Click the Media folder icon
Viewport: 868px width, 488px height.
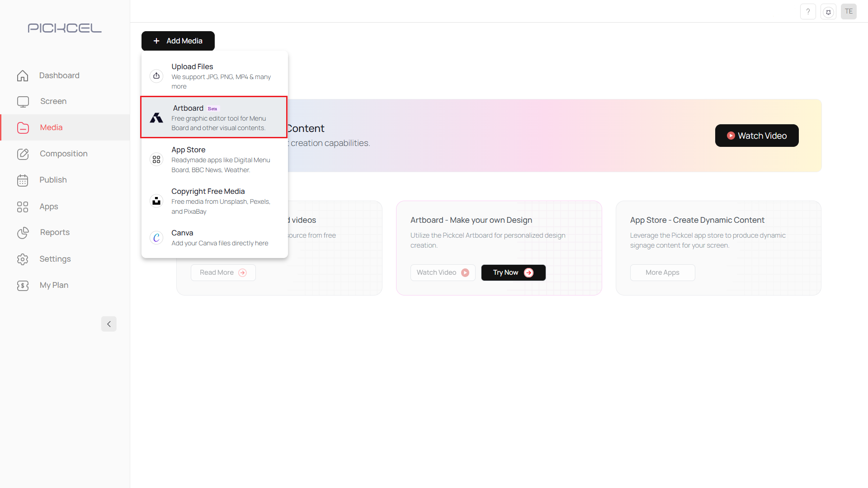pos(23,127)
